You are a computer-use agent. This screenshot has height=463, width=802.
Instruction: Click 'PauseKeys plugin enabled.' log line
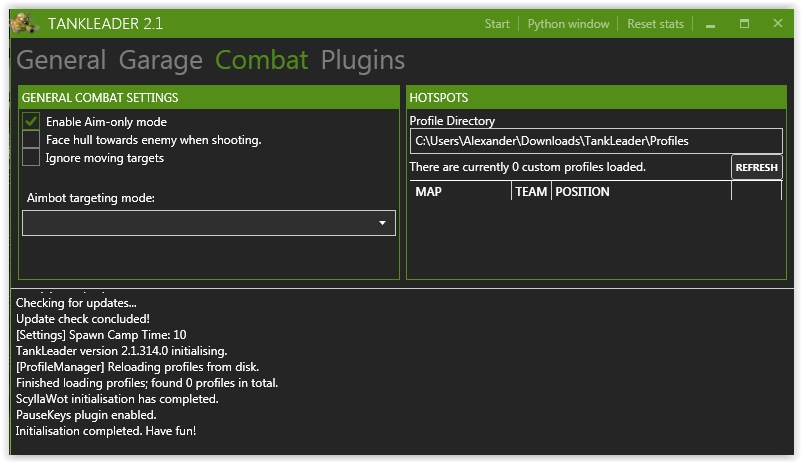86,415
